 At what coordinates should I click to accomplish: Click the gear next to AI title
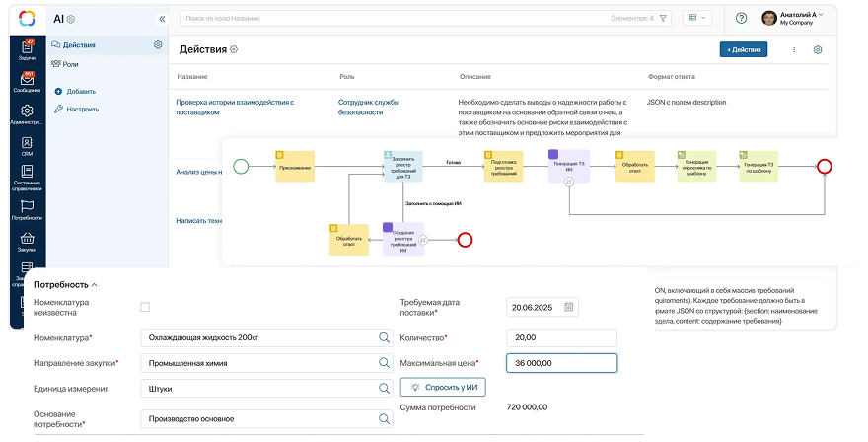tap(71, 20)
